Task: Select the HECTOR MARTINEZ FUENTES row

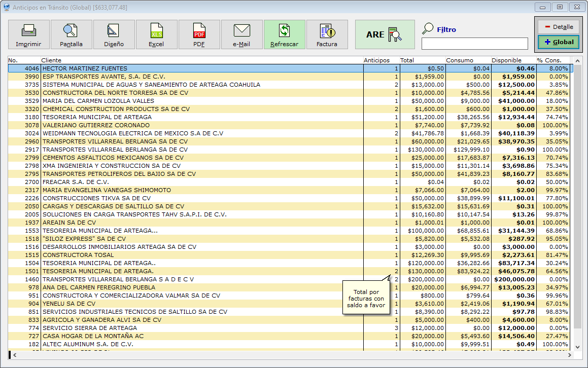Action: (85, 68)
